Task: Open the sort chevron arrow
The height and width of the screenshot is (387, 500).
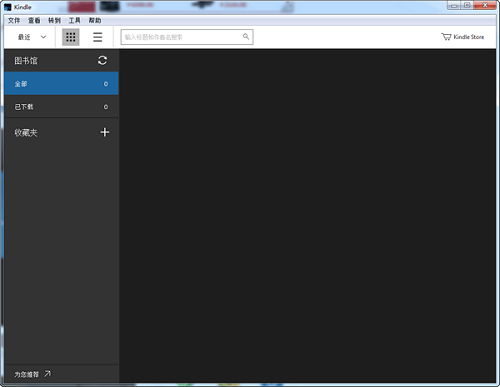Action: [43, 37]
